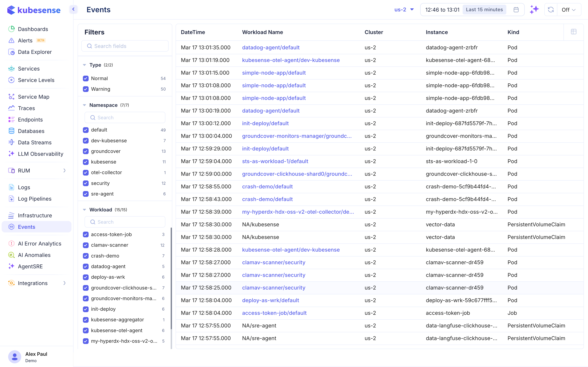The height and width of the screenshot is (367, 588).
Task: Open the datadog-agent/default workload link
Action: tap(271, 47)
